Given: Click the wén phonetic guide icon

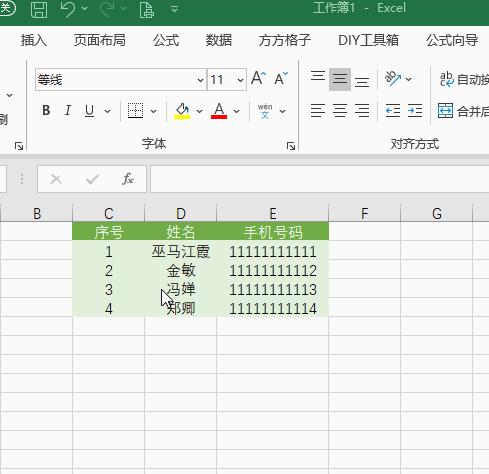Looking at the screenshot, I should (265, 111).
